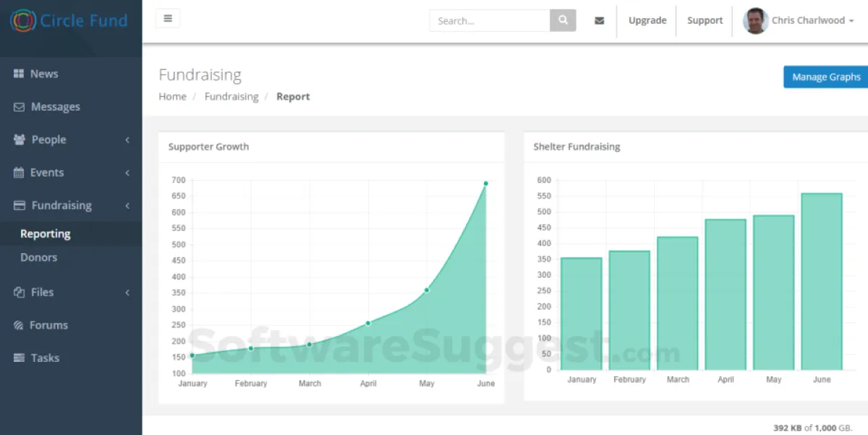This screenshot has width=868, height=435.
Task: Select Reporting submenu item
Action: (45, 234)
